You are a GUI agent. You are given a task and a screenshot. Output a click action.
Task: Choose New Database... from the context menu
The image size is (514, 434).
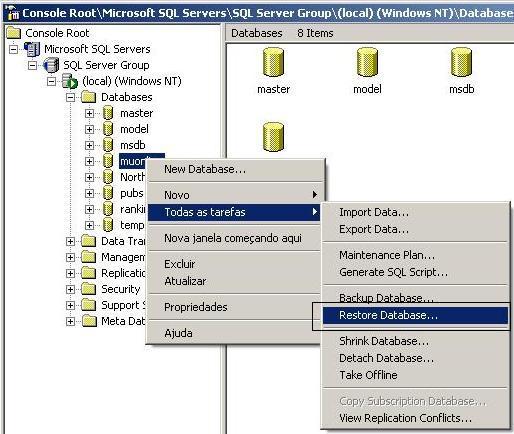click(234, 169)
